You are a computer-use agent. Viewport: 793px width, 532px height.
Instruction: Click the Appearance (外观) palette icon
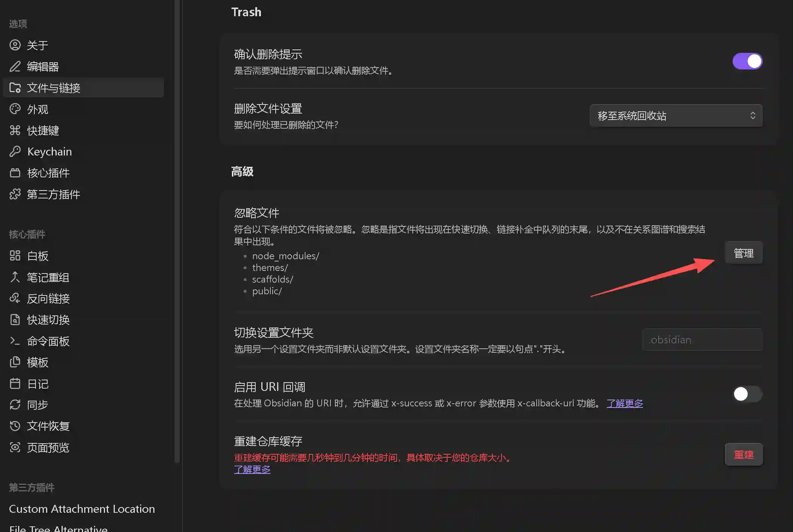[15, 109]
